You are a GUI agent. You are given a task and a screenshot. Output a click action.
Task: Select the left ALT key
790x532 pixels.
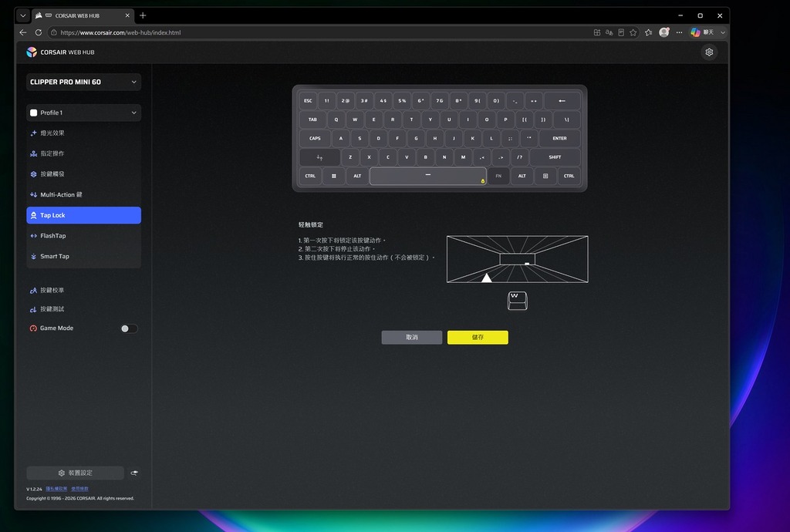click(x=357, y=176)
